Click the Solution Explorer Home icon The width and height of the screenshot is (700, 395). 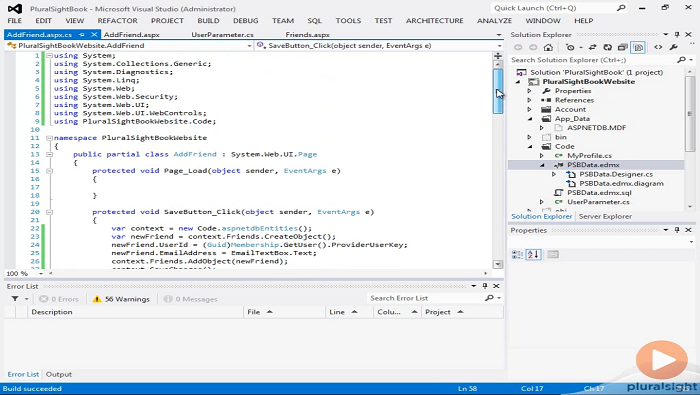(548, 47)
